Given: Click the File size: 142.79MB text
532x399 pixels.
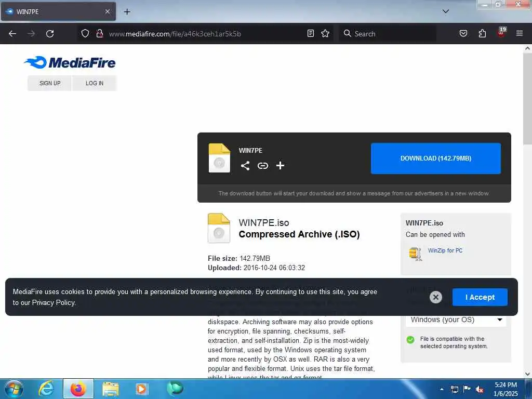Looking at the screenshot, I should pyautogui.click(x=239, y=259).
